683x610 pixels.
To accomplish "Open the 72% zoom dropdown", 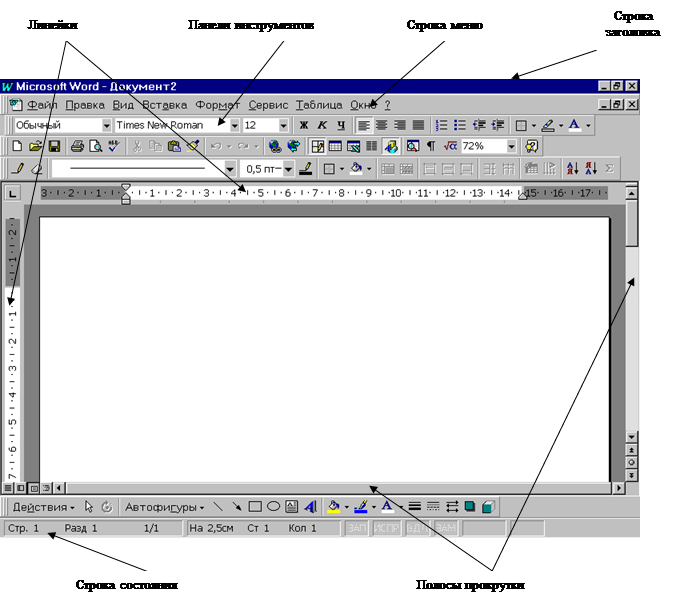I will pos(511,146).
